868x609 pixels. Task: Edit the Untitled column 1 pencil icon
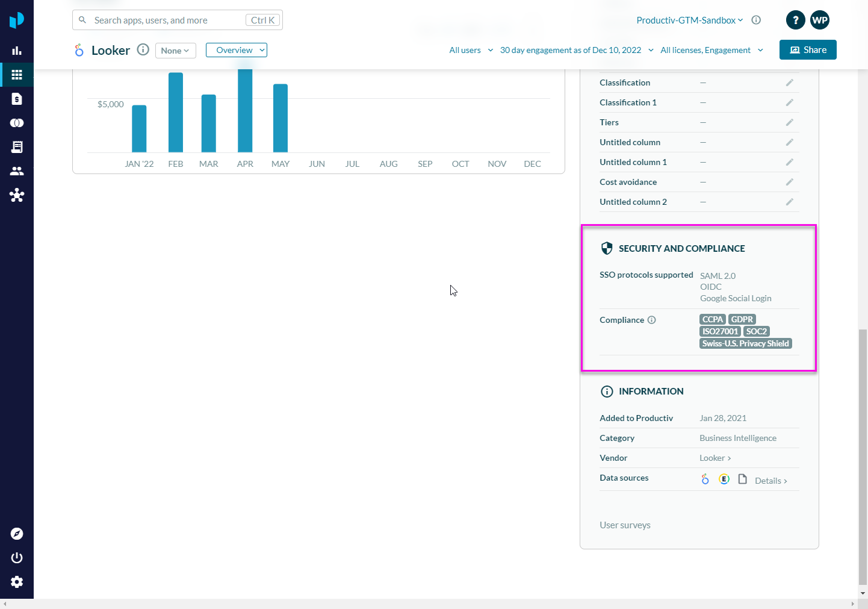point(789,162)
